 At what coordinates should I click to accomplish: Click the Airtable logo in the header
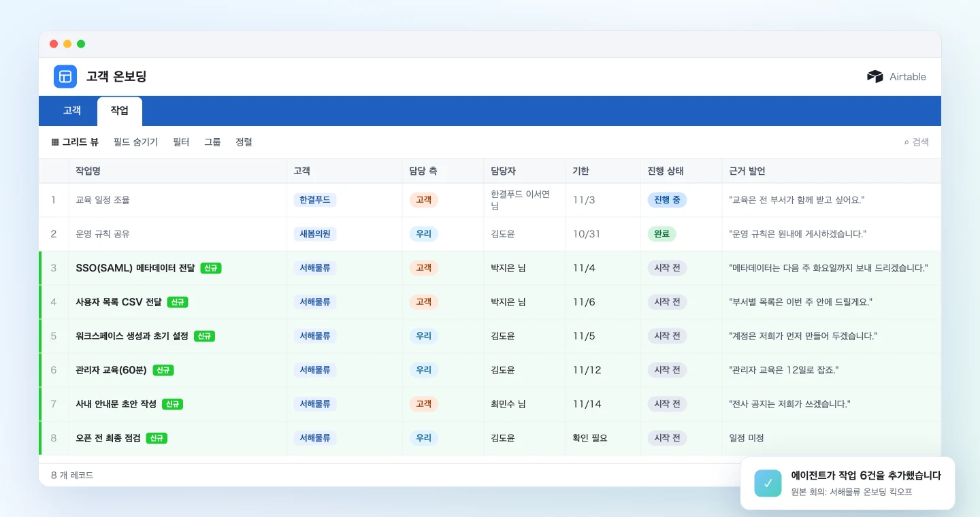[896, 77]
